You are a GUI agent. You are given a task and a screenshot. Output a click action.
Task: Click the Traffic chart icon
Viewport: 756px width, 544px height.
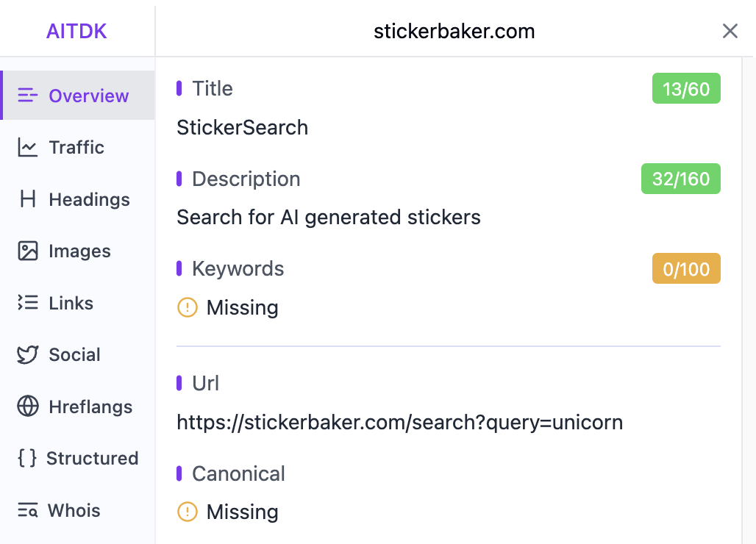click(28, 148)
